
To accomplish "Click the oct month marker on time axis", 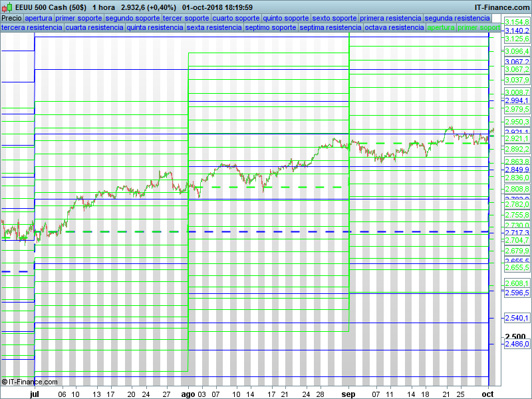I will click(x=488, y=394).
